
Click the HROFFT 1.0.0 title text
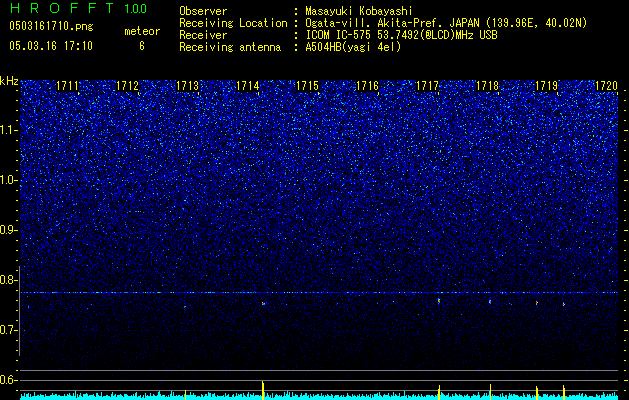tap(78, 8)
